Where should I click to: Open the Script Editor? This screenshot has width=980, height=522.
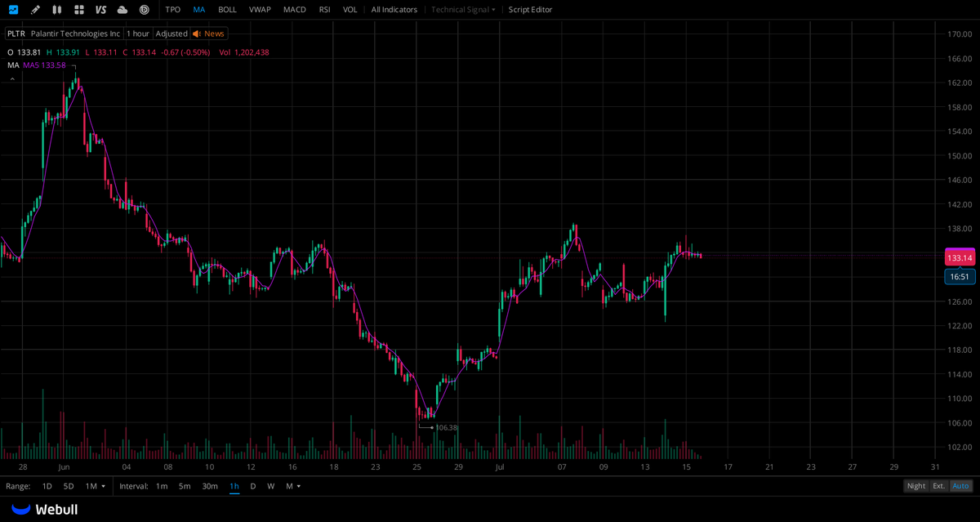coord(530,10)
